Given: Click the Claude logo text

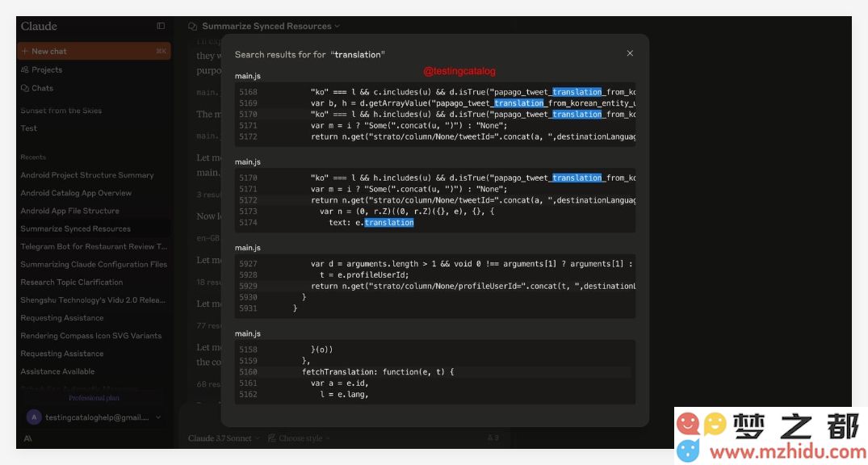Looking at the screenshot, I should 39,26.
